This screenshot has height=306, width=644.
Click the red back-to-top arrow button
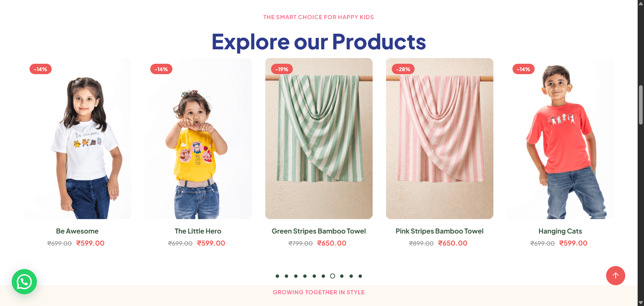coord(615,276)
